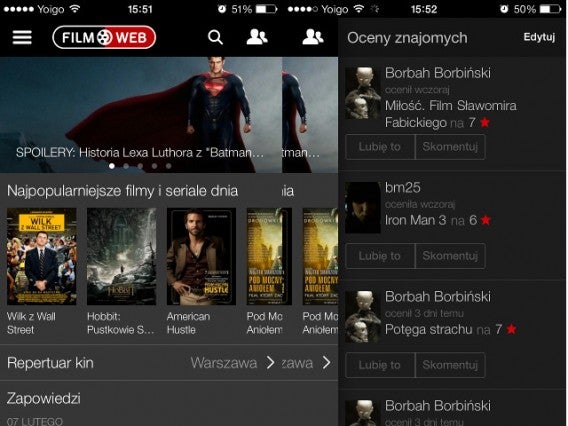Tap red star beside Fabickiego rating
The image size is (568, 426).
[485, 122]
